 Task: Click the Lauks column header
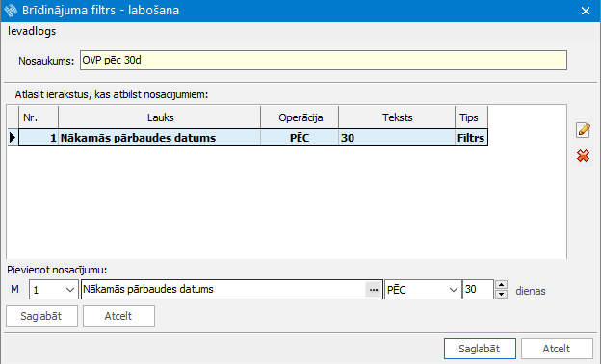point(160,117)
